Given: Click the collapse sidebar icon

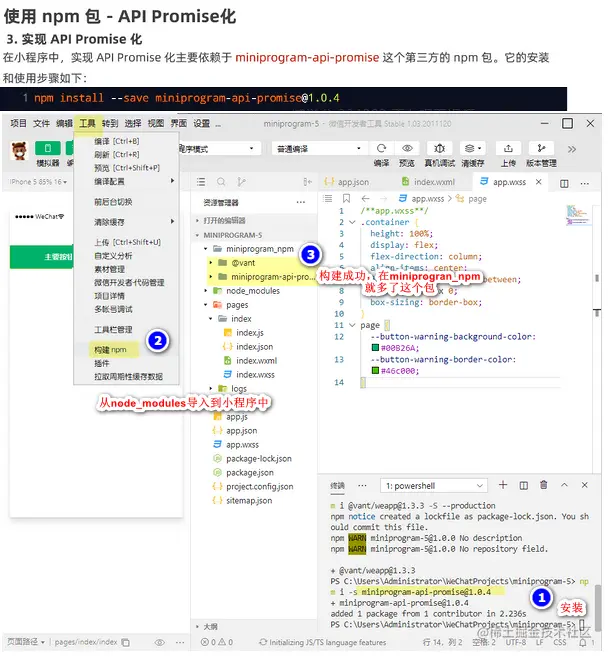Looking at the screenshot, I should click(307, 182).
